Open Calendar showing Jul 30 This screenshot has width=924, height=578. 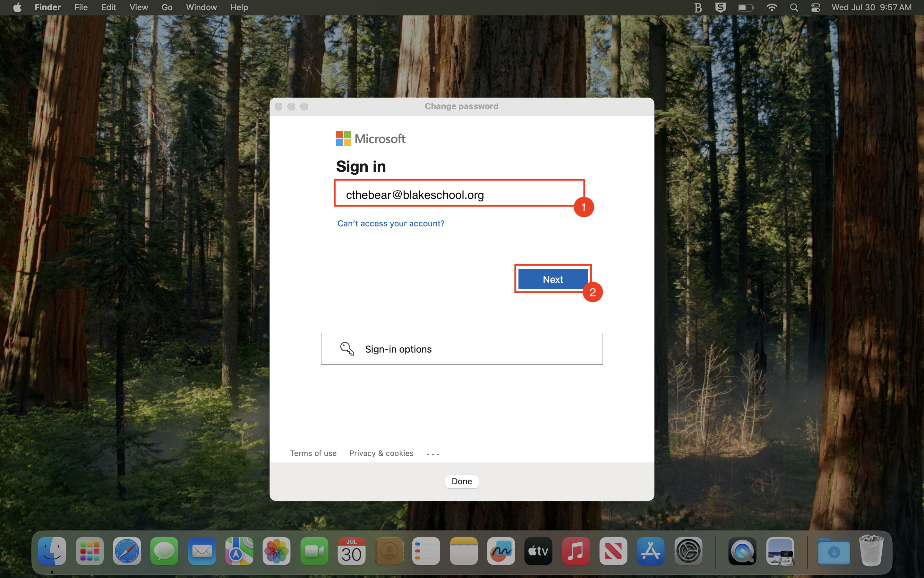pos(351,551)
